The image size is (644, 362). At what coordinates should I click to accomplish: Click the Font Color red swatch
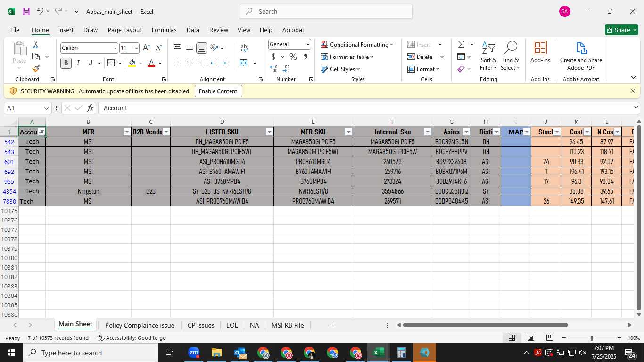(151, 63)
